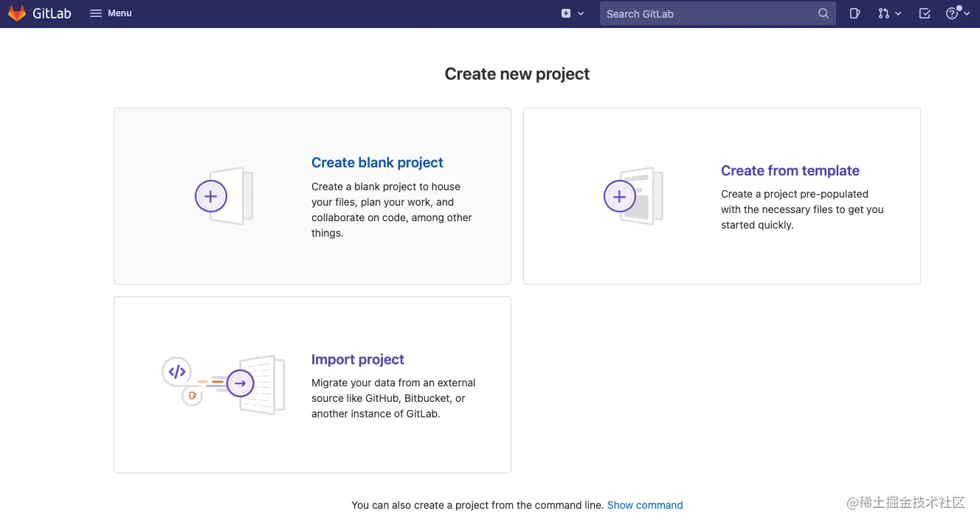Open the Help question mark menu
This screenshot has width=980, height=525.
click(x=957, y=13)
